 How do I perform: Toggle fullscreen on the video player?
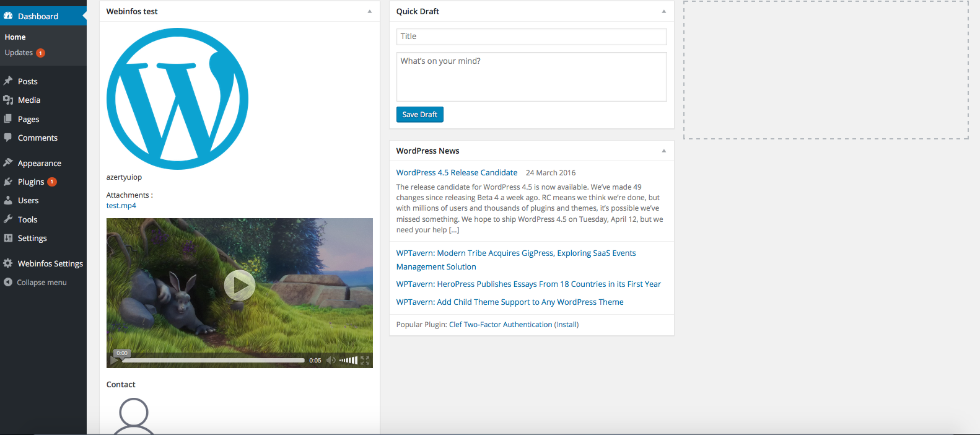(x=365, y=360)
